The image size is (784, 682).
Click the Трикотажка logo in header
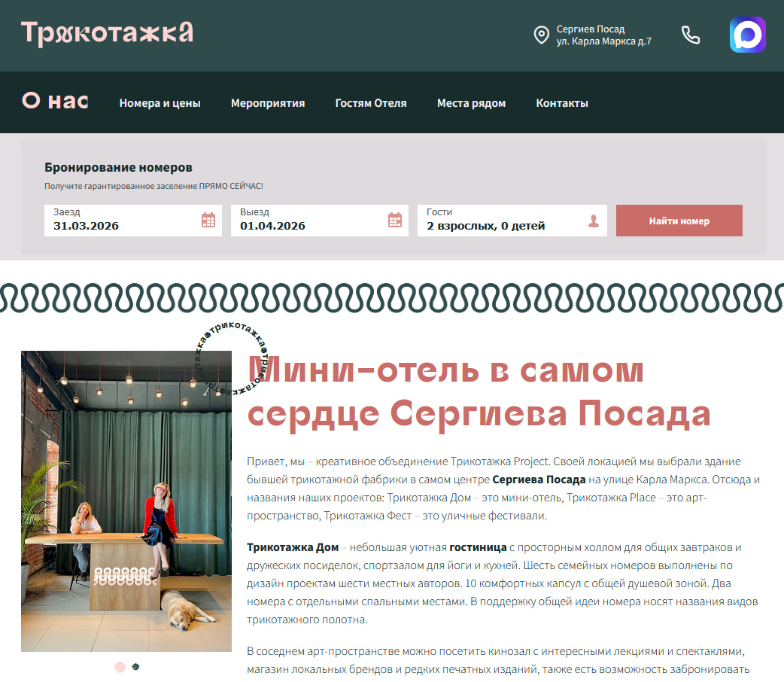click(x=107, y=34)
